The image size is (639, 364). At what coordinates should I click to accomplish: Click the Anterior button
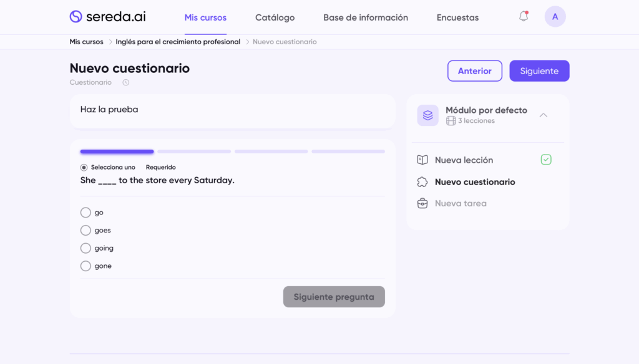tap(474, 71)
